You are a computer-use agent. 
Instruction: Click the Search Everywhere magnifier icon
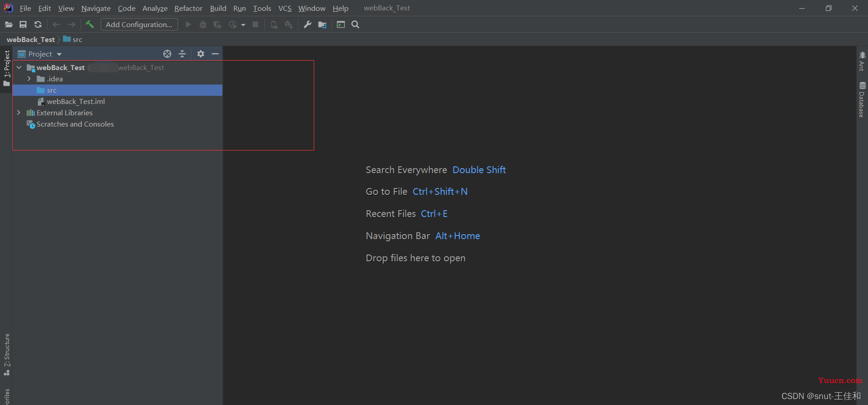coord(355,24)
